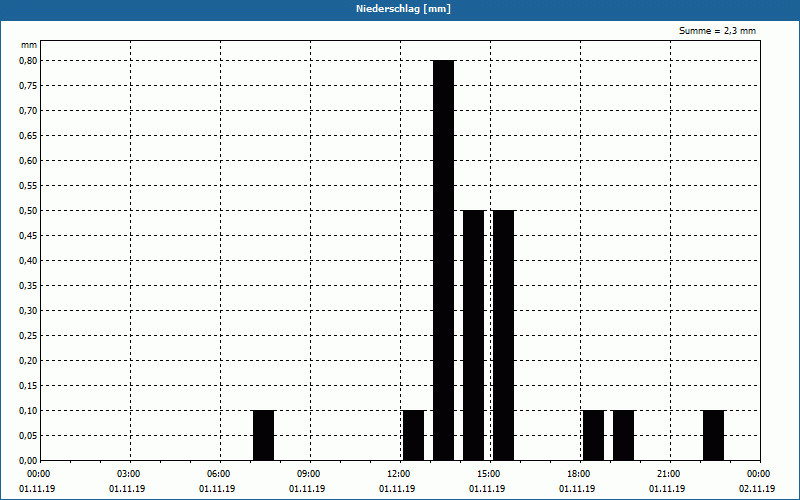The width and height of the screenshot is (800, 500).
Task: Click the 0,10 y-axis label
Action: coord(28,411)
